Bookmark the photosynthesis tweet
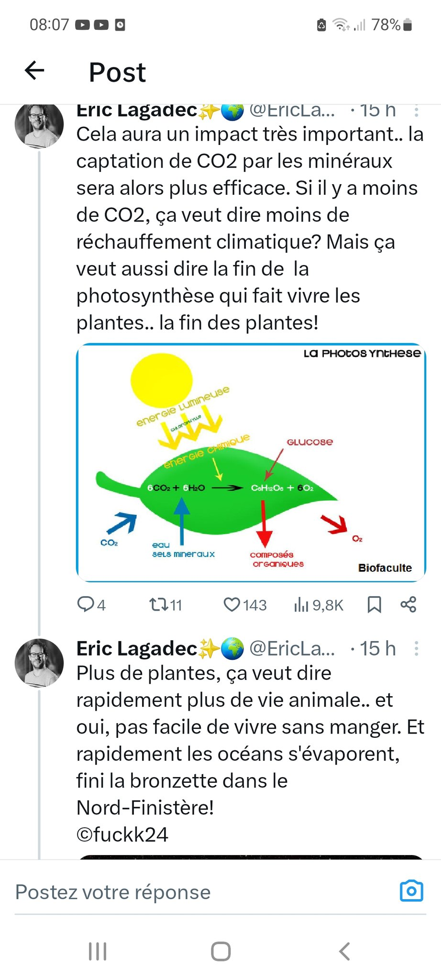 point(374,604)
